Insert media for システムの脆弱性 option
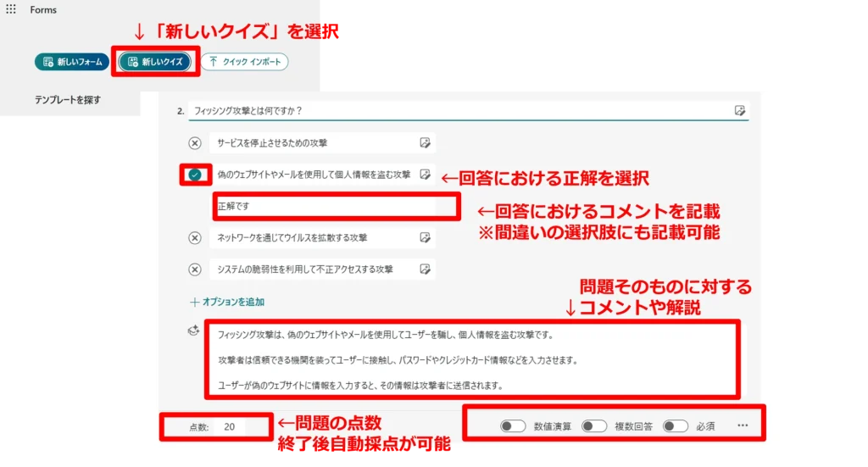 (x=425, y=270)
